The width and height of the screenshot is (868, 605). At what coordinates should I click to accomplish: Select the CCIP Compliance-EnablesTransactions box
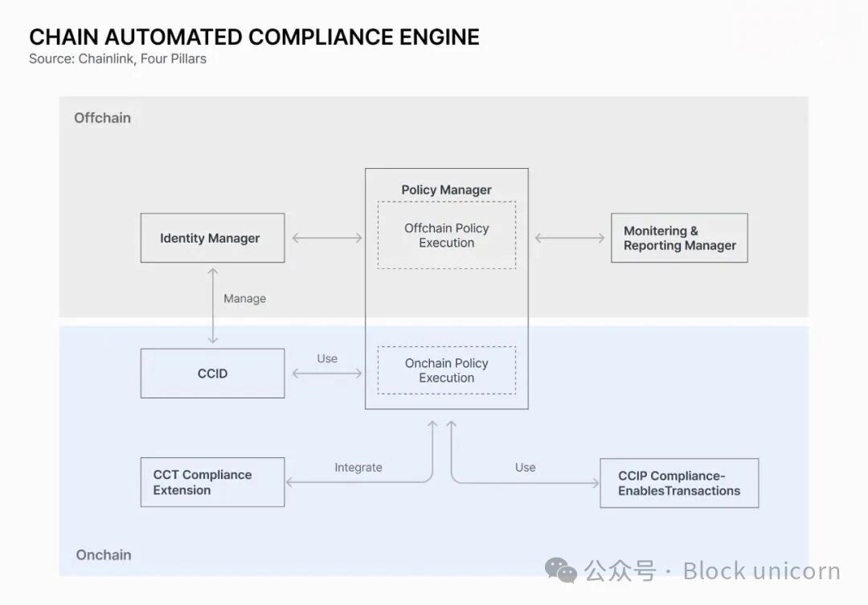(x=679, y=483)
